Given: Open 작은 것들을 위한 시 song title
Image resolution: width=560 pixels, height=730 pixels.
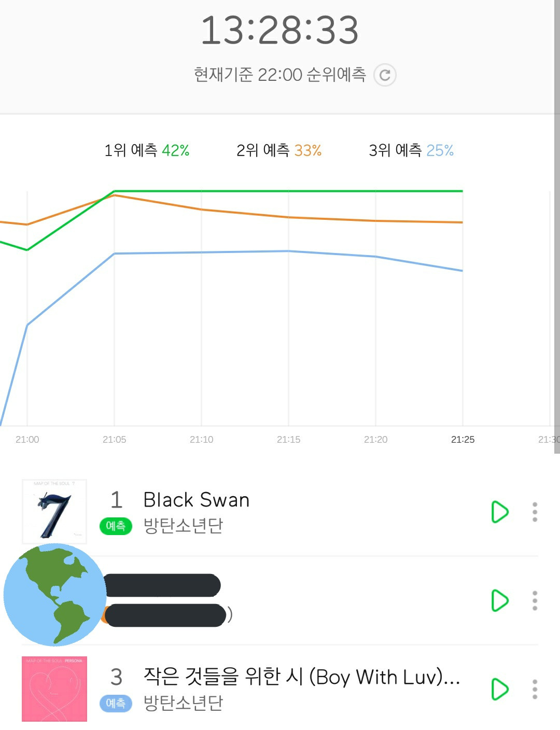Looking at the screenshot, I should pyautogui.click(x=301, y=677).
